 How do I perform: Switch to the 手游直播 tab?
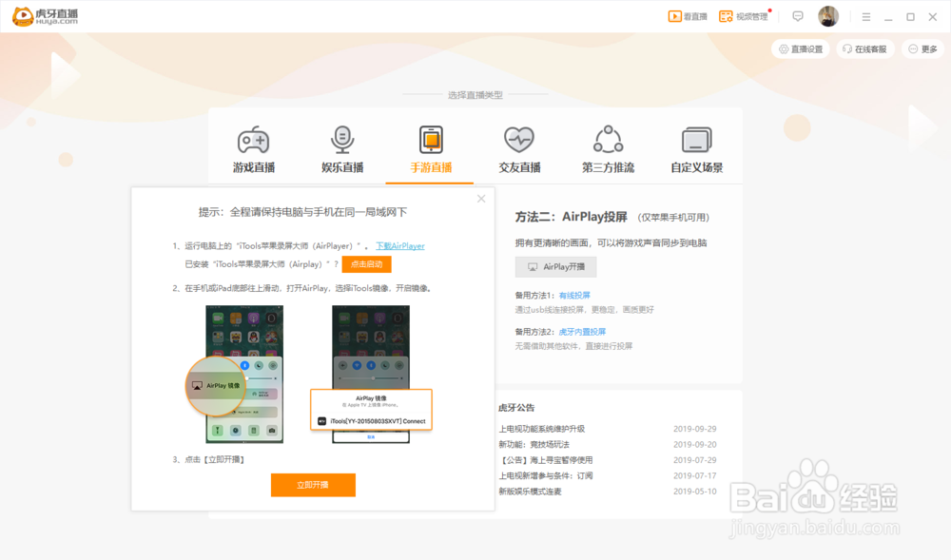pos(430,147)
